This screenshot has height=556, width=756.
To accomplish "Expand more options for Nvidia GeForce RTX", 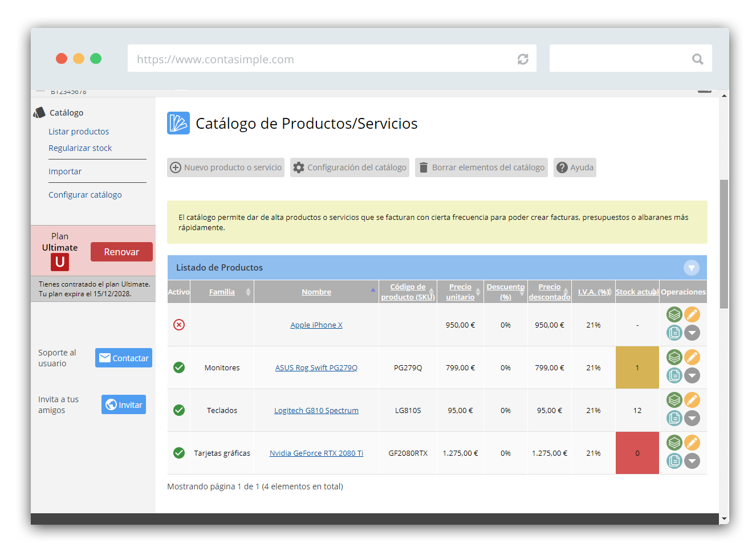I will [x=692, y=461].
